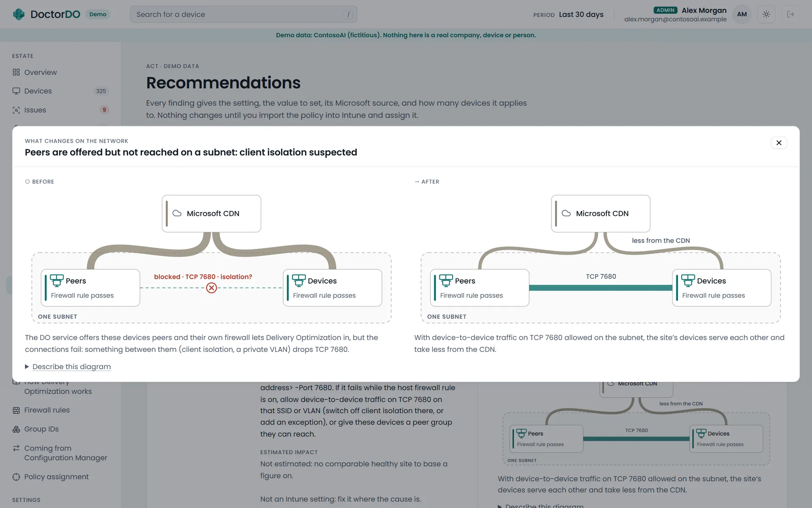Click the 9 badge beside Issues
The image size is (812, 508).
104,110
